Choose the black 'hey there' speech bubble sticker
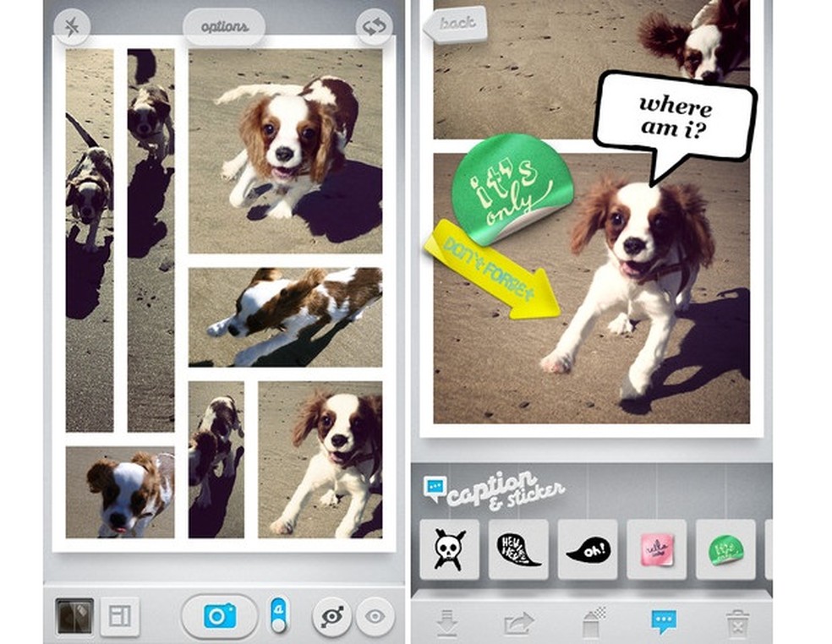 point(518,549)
